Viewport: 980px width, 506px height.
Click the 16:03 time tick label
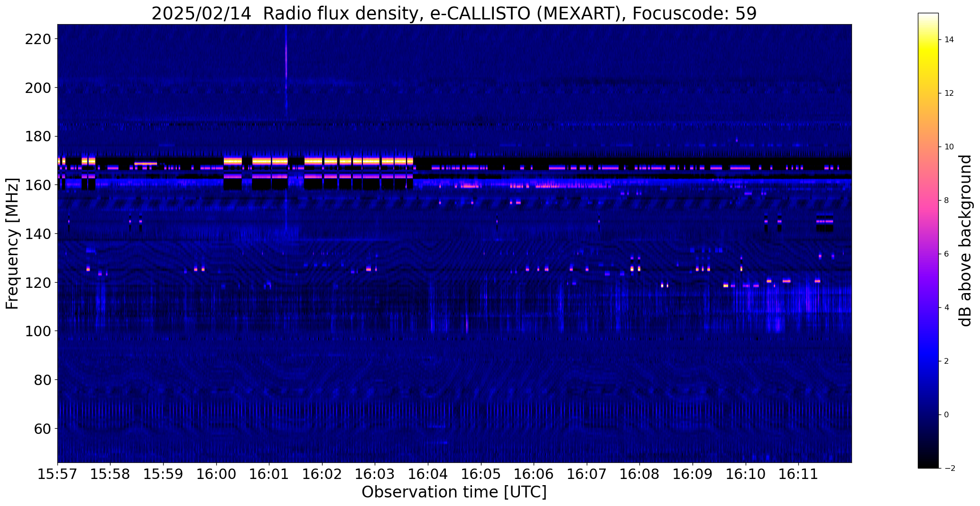point(375,474)
